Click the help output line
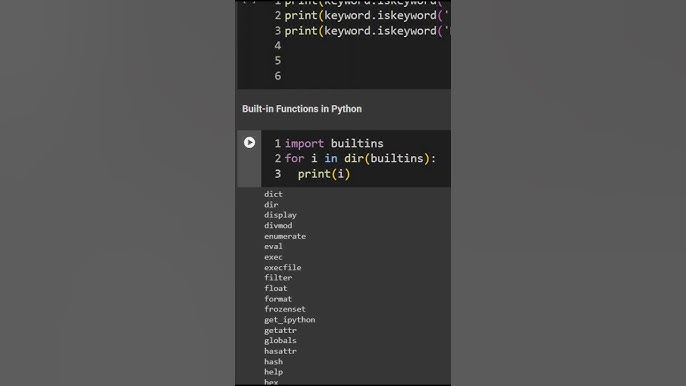 (x=273, y=372)
